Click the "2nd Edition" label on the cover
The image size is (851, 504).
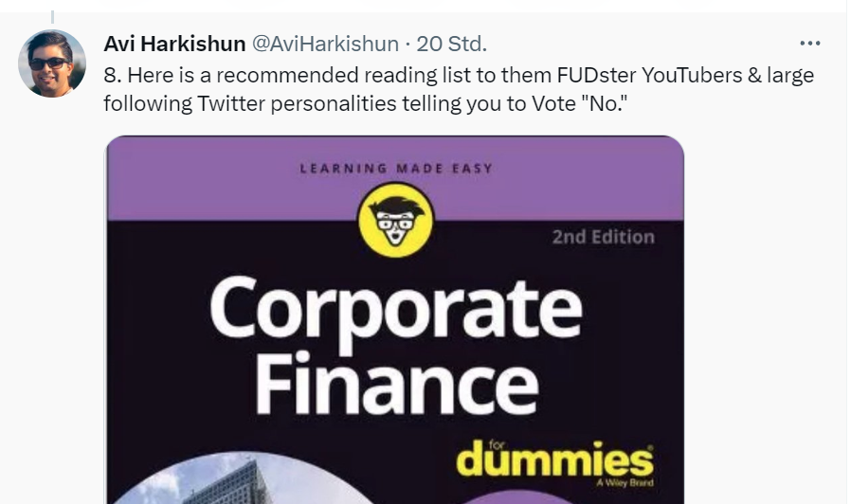pos(603,237)
